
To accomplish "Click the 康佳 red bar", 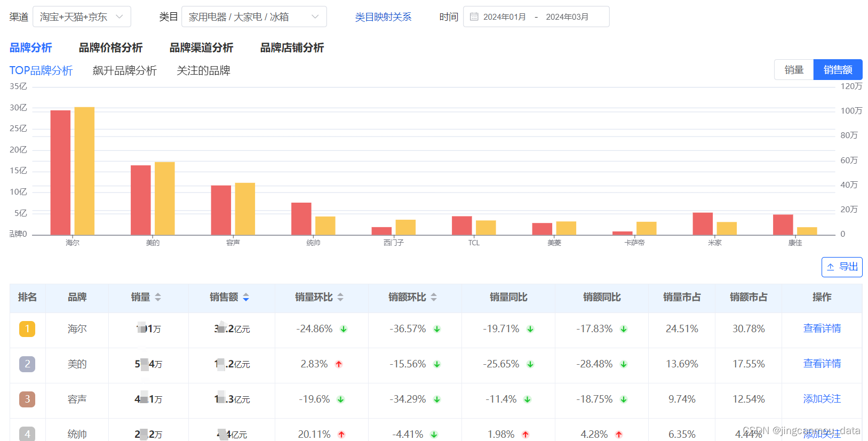I will coord(783,224).
